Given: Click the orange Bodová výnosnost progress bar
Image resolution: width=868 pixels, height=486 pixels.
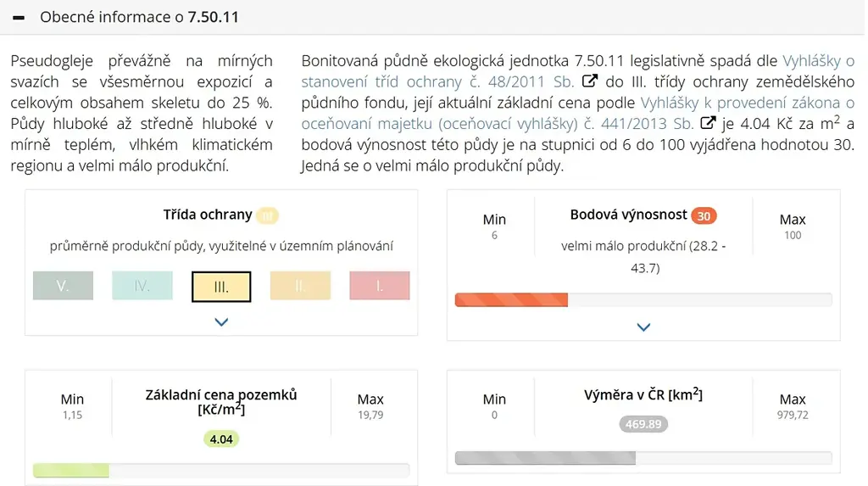Looking at the screenshot, I should 511,299.
